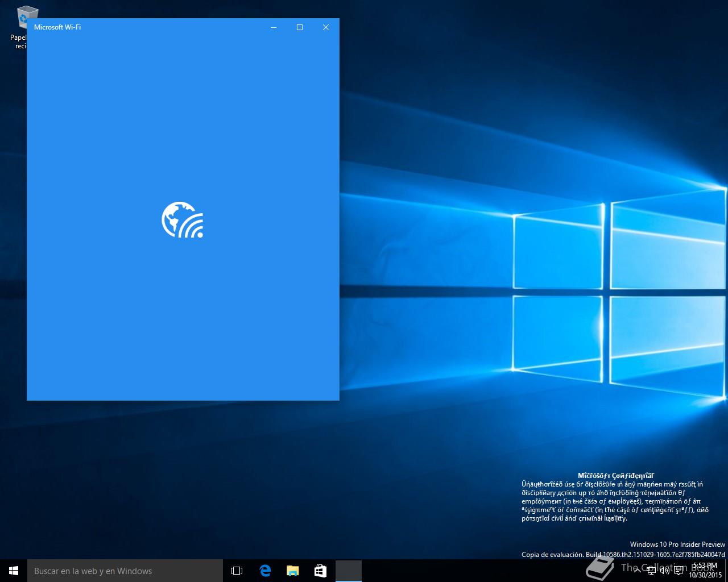Open Task View from the taskbar
This screenshot has width=728, height=582.
(x=237, y=571)
